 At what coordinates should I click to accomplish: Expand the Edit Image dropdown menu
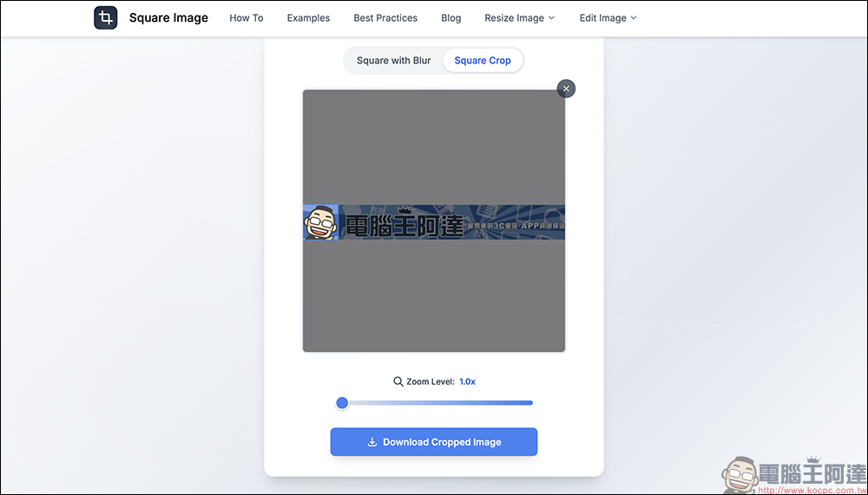click(608, 17)
